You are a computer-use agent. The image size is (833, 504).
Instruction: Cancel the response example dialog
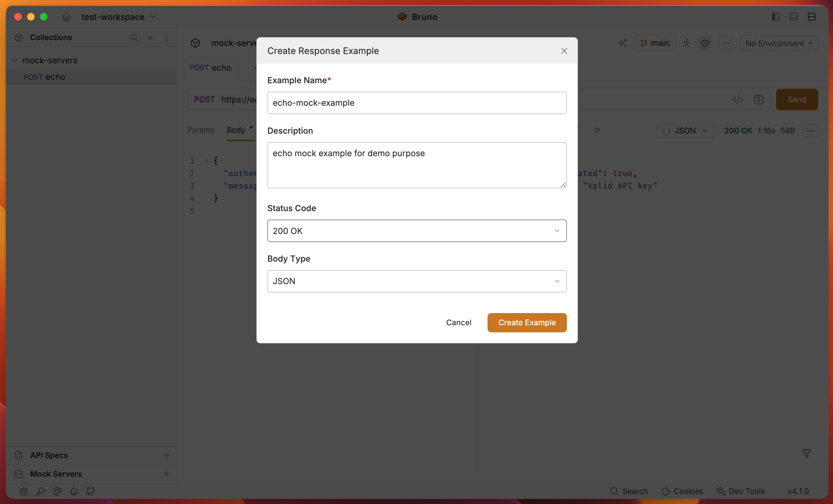pyautogui.click(x=458, y=322)
